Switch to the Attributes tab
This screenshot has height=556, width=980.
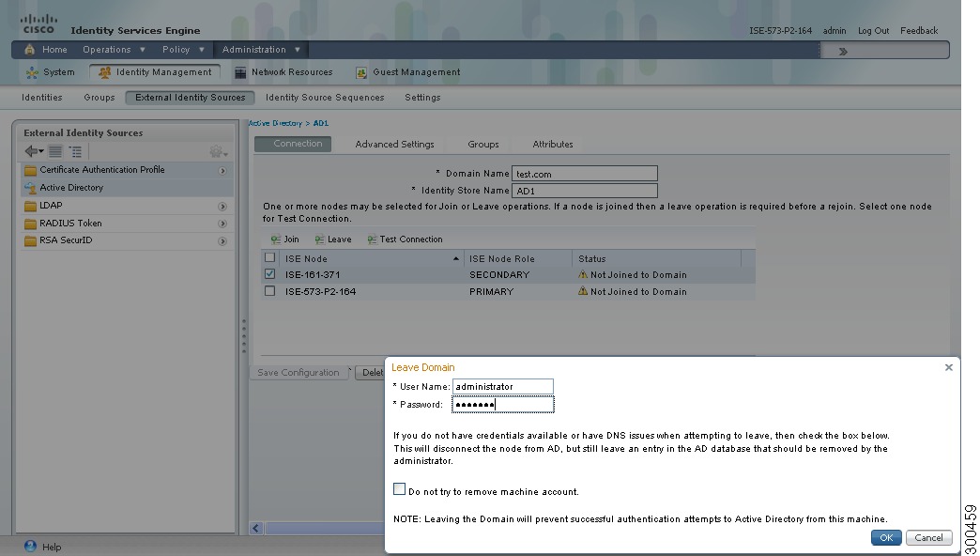[553, 145]
